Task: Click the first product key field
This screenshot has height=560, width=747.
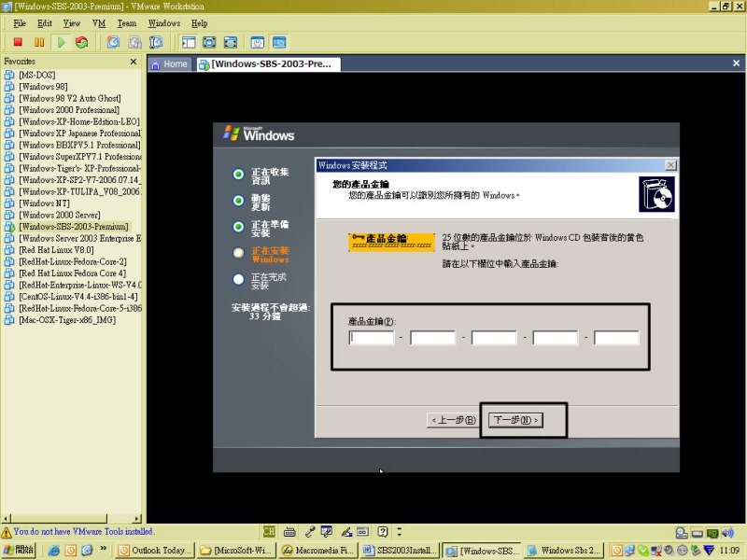Action: pos(371,338)
